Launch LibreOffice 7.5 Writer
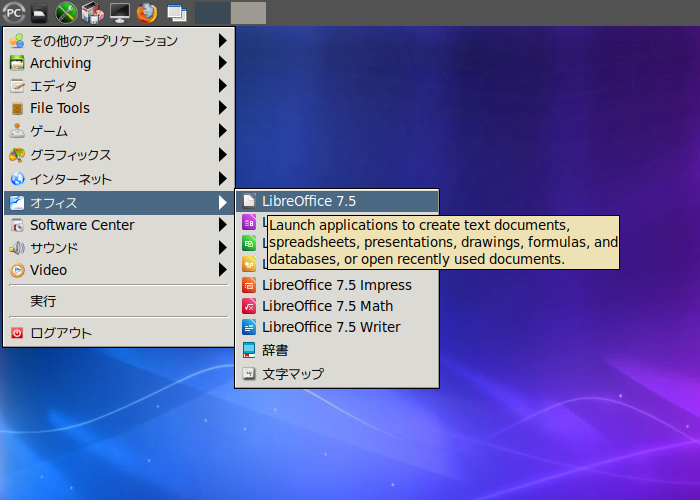 coord(337,327)
